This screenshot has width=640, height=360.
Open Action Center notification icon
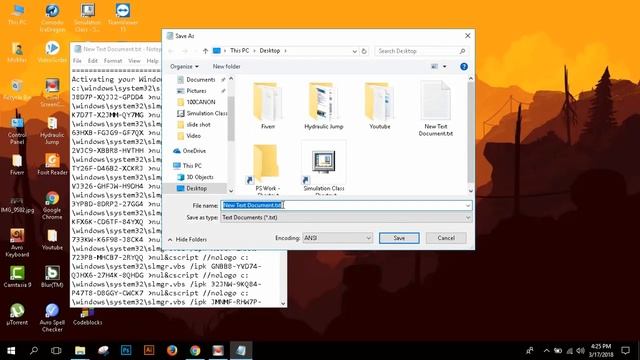[625, 351]
